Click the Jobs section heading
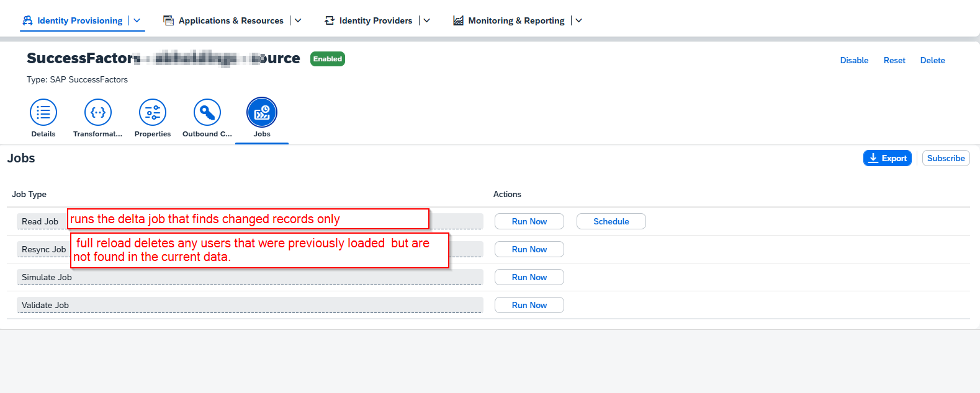Image resolution: width=980 pixels, height=393 pixels. [21, 158]
